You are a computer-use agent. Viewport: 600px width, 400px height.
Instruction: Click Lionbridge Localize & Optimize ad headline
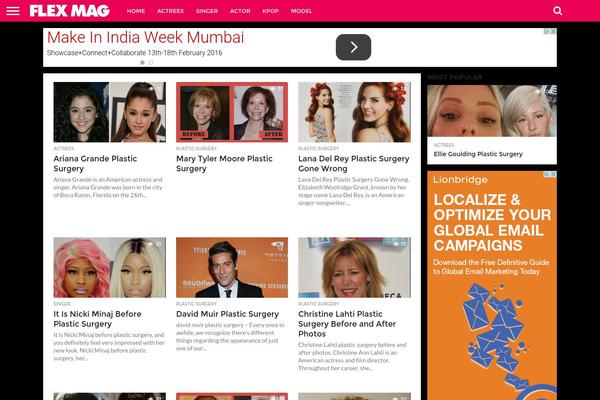click(492, 222)
